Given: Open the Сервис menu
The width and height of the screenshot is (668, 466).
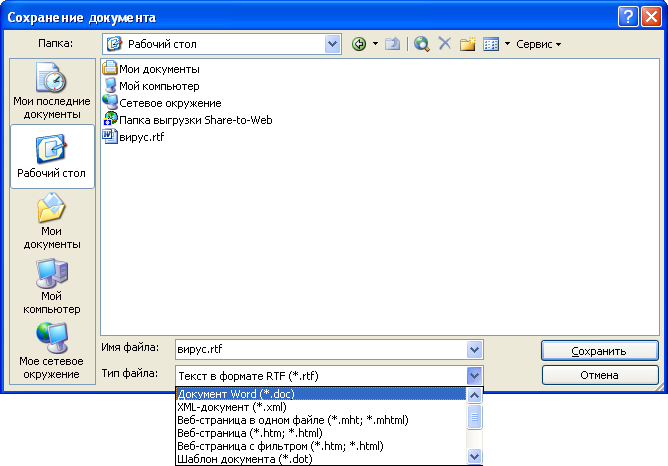Looking at the screenshot, I should tap(538, 44).
